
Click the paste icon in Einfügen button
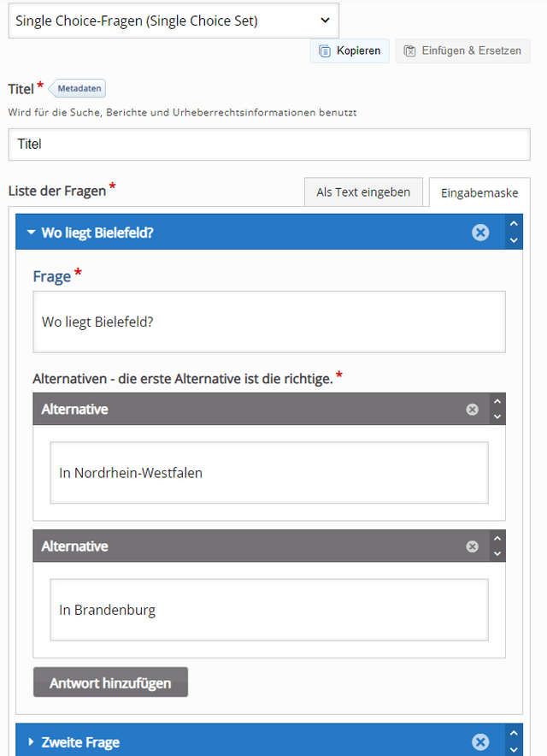(409, 51)
